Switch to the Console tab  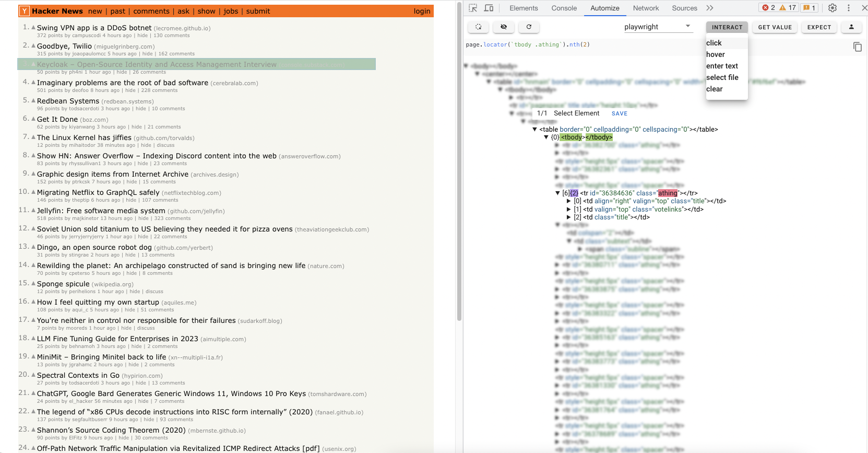[564, 8]
